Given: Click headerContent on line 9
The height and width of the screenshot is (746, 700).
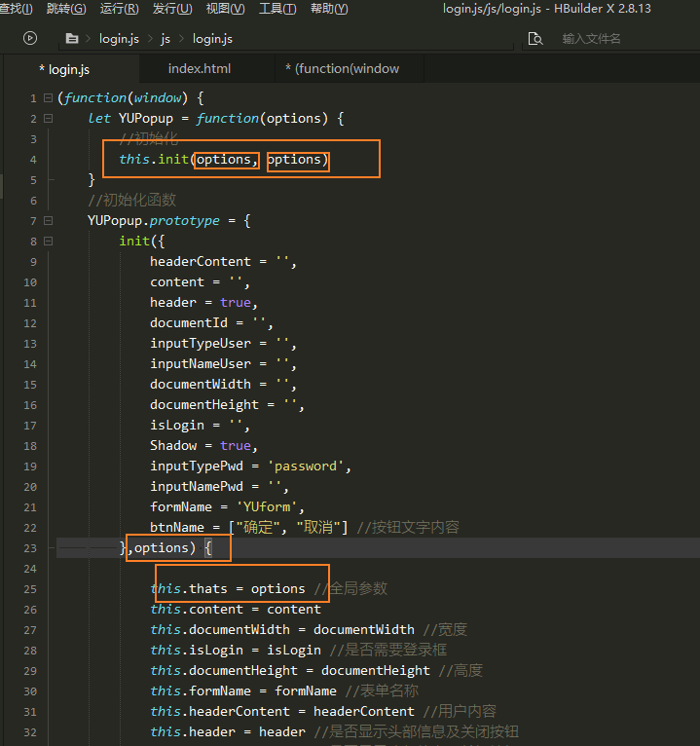Looking at the screenshot, I should (x=201, y=262).
